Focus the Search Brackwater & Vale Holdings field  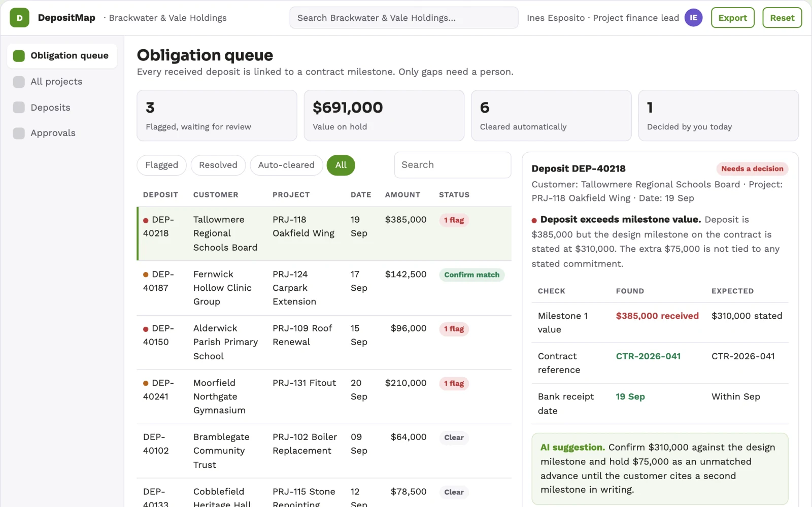[404, 18]
